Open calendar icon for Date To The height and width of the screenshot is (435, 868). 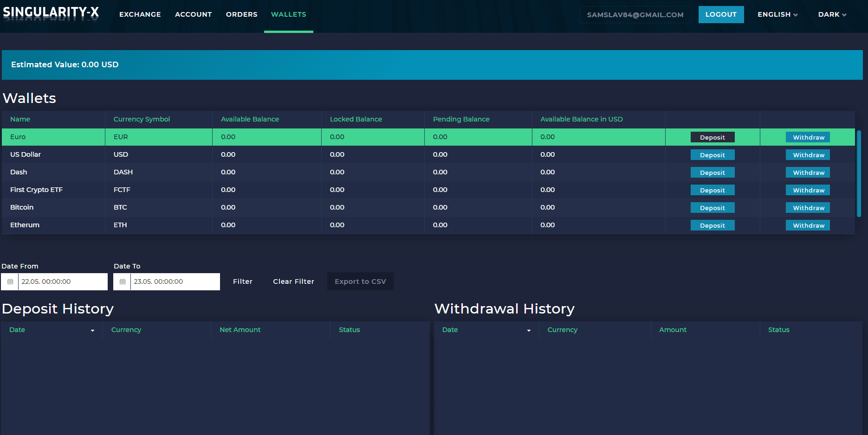coord(123,281)
